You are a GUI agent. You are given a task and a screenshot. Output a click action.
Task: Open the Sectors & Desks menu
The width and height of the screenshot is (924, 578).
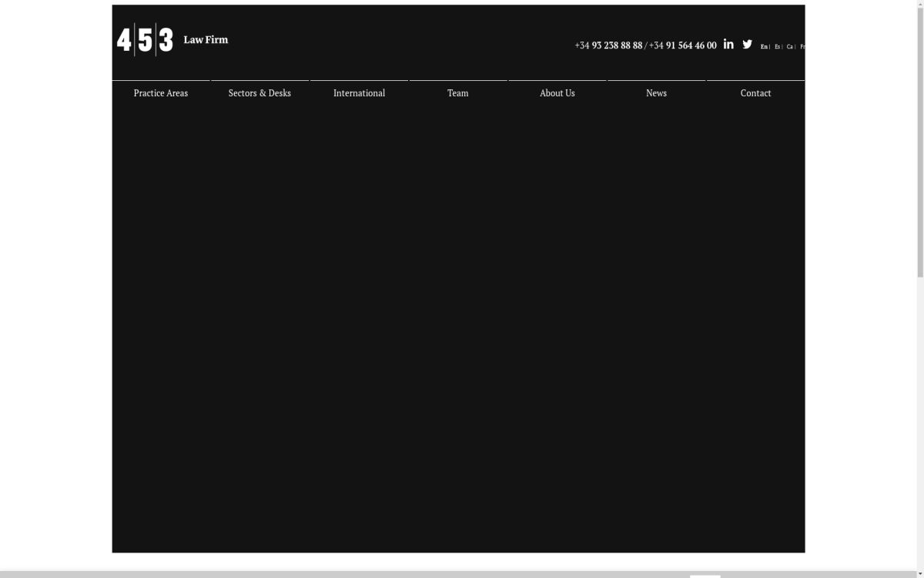click(x=259, y=92)
